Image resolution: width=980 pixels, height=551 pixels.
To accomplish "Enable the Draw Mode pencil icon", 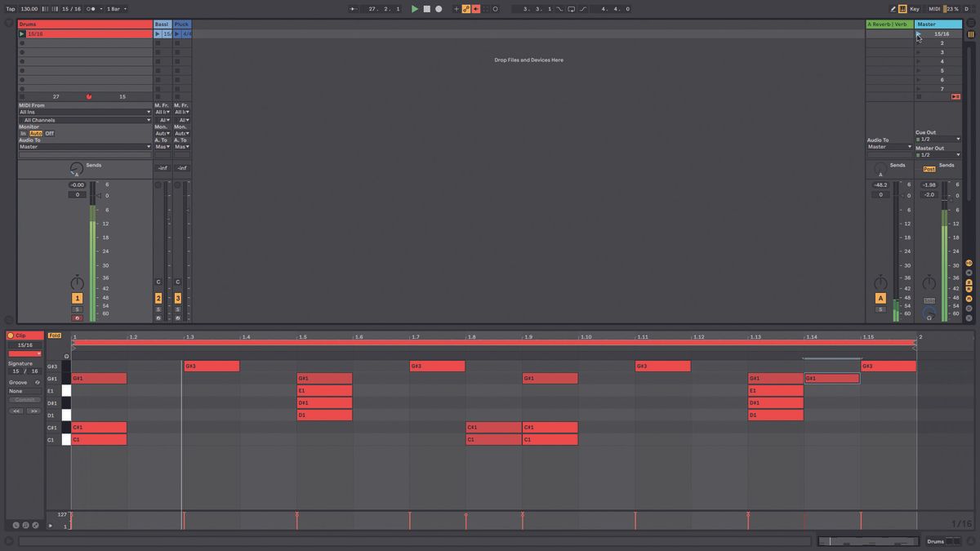I will coord(893,8).
